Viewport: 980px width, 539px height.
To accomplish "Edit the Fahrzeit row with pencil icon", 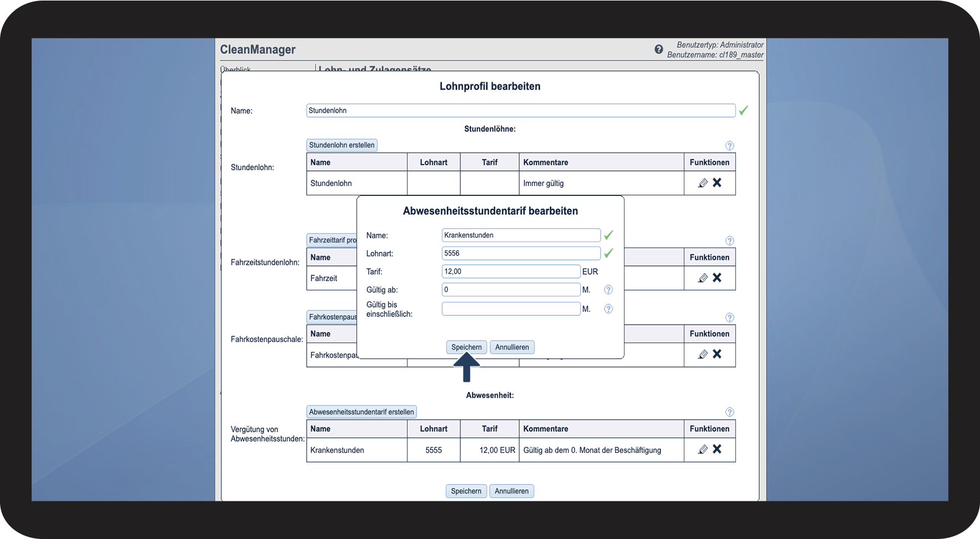I will coord(703,278).
